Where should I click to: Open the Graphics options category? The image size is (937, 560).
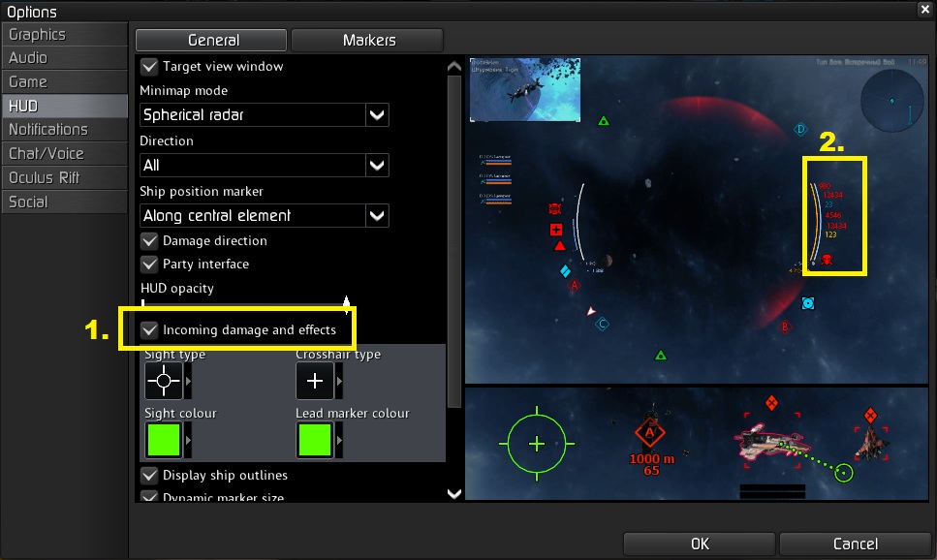pos(65,35)
